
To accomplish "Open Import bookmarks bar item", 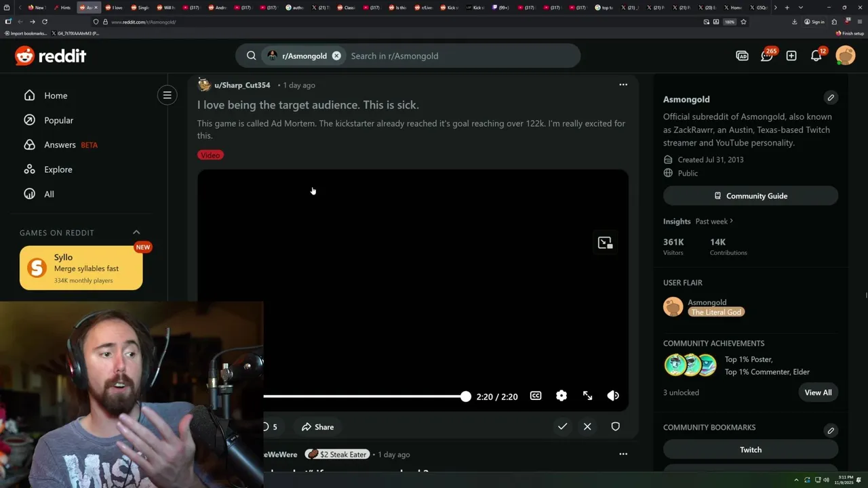I will pos(26,33).
